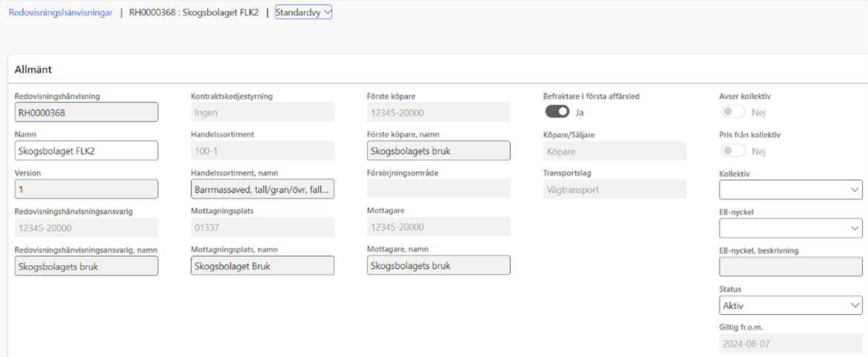The height and width of the screenshot is (357, 868).
Task: Open the Status dropdown showing Aktiv
Action: [x=790, y=305]
